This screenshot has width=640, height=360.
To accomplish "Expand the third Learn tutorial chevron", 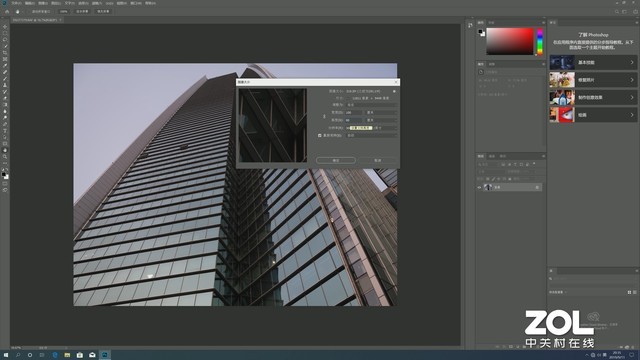I will pos(632,98).
